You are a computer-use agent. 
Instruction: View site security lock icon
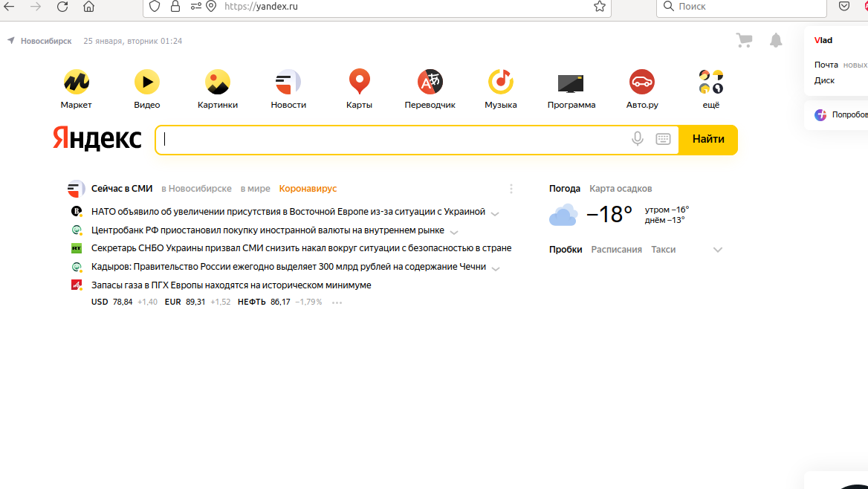[175, 7]
